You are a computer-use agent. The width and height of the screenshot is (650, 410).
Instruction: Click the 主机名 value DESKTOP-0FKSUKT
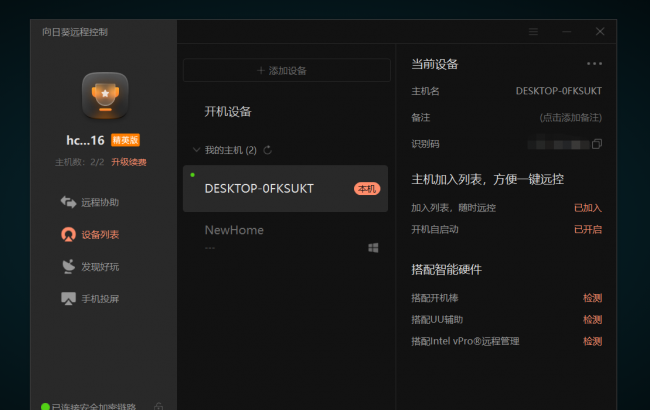(558, 91)
